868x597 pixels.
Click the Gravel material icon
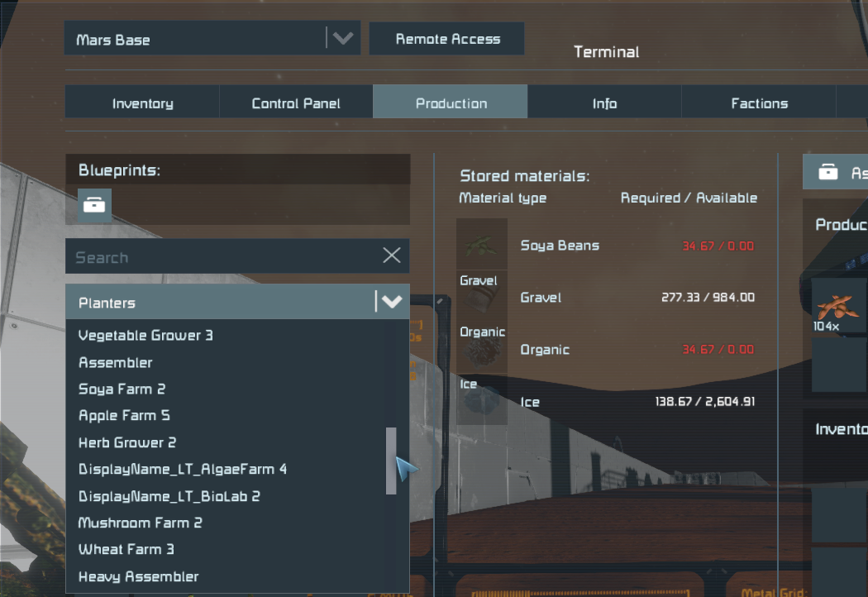click(482, 296)
